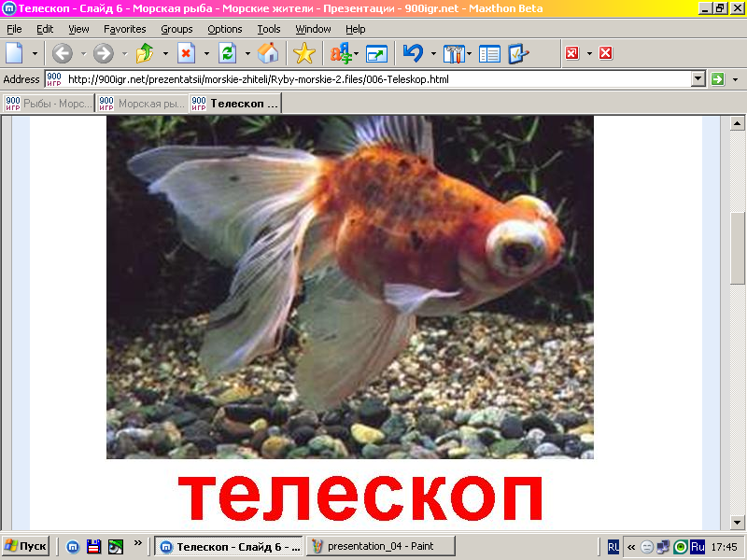Expand the New page dropdown arrow
747x560 pixels.
[x=35, y=53]
